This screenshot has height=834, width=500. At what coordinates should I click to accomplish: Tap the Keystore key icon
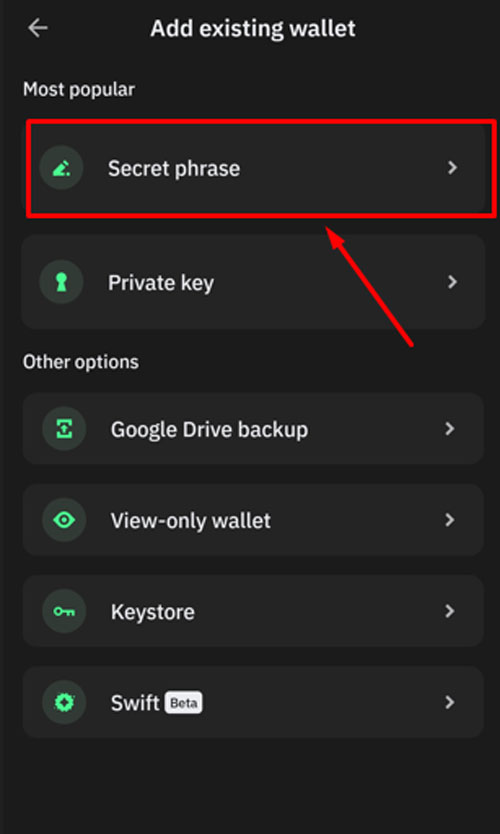64,612
